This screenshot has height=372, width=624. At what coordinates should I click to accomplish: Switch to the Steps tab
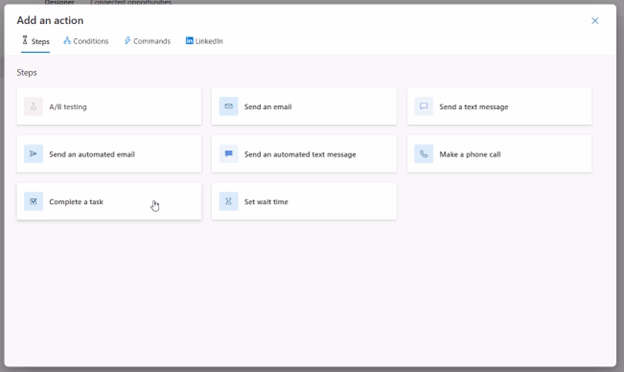coord(35,41)
